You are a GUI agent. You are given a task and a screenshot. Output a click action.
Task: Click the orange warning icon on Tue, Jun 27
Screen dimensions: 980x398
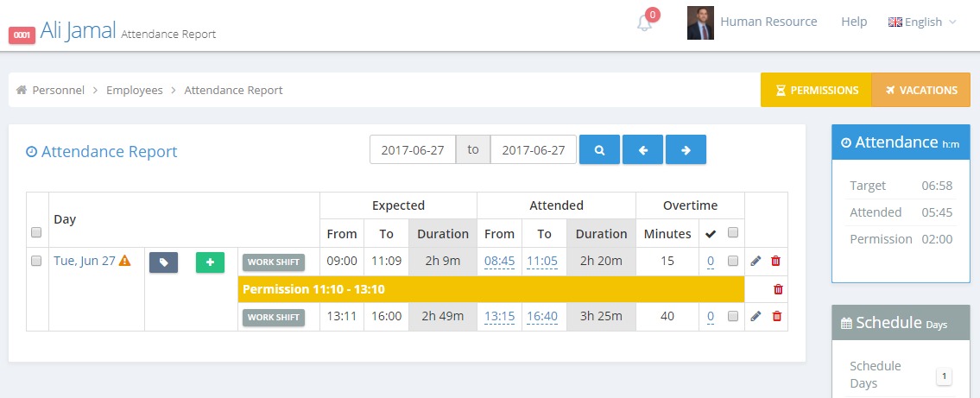pyautogui.click(x=125, y=261)
